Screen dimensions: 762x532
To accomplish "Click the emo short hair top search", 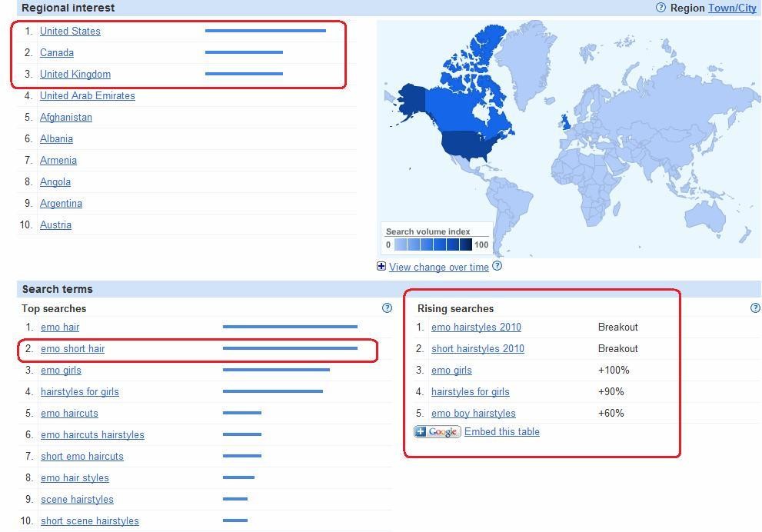I will 72,349.
